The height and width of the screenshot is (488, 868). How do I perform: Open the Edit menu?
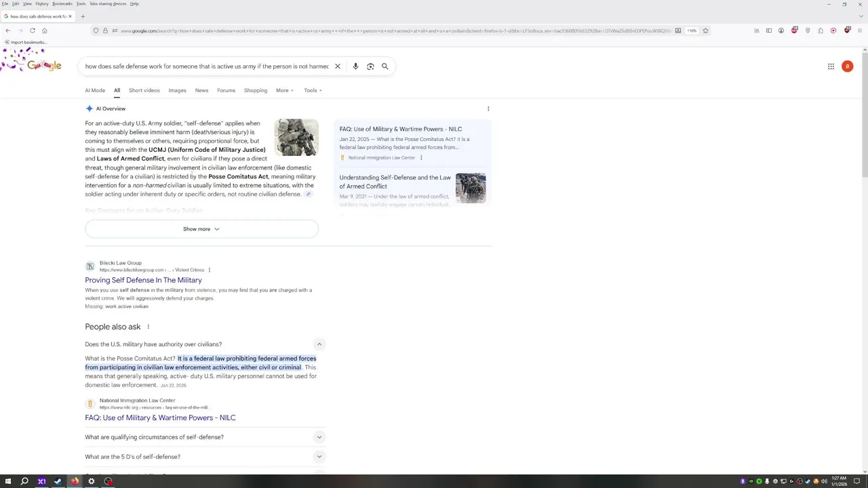tap(15, 3)
